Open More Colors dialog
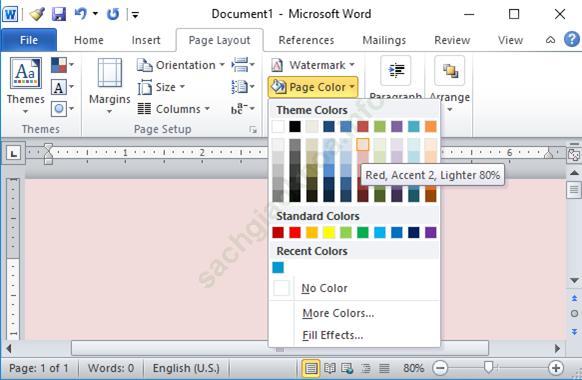Viewport: 582px width, 380px height. [354, 313]
